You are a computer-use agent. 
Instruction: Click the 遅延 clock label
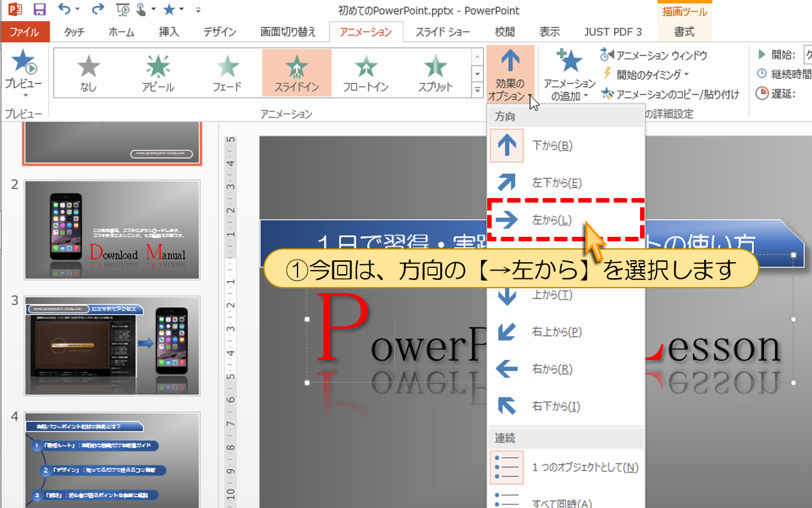click(775, 94)
